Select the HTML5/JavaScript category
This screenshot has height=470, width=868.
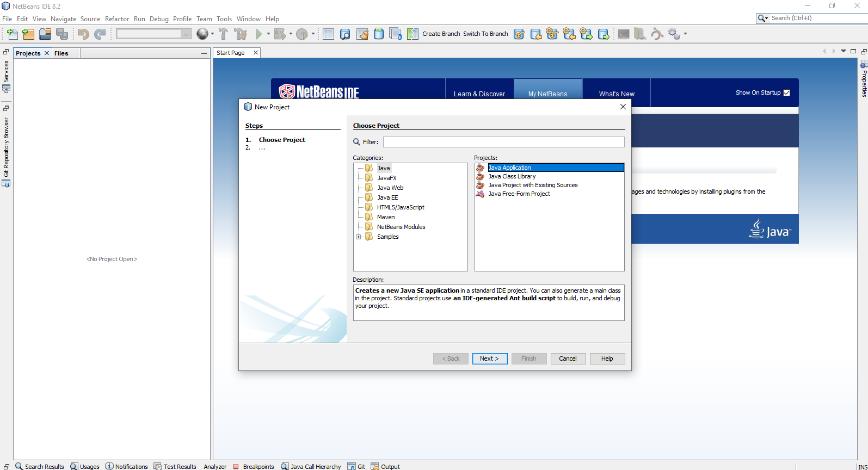(401, 207)
